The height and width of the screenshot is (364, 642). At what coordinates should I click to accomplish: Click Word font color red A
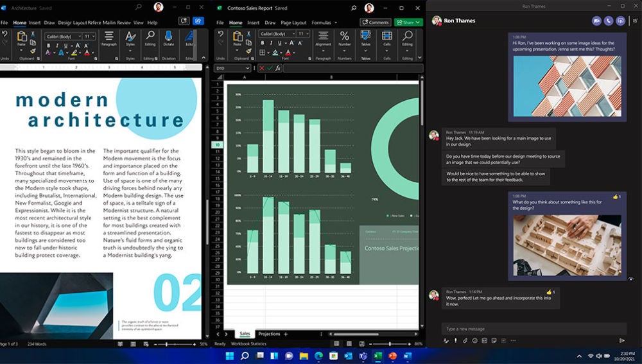[87, 53]
